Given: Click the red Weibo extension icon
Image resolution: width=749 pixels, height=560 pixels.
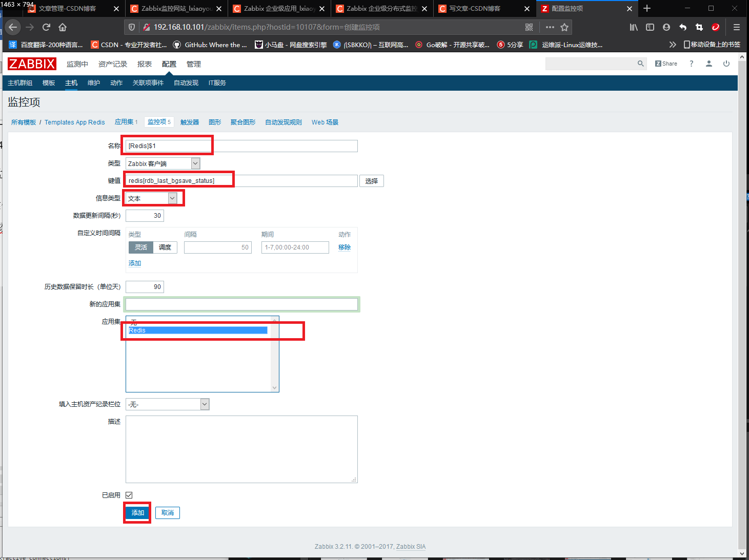Looking at the screenshot, I should [716, 27].
